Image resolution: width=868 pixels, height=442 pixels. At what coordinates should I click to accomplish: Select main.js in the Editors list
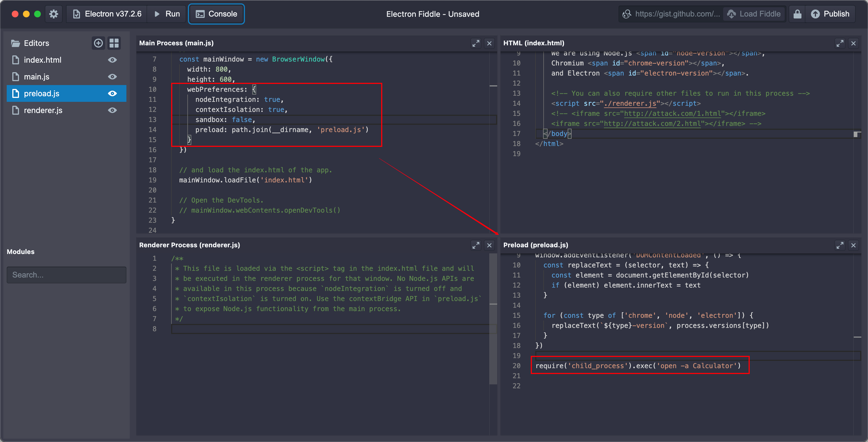pos(66,77)
